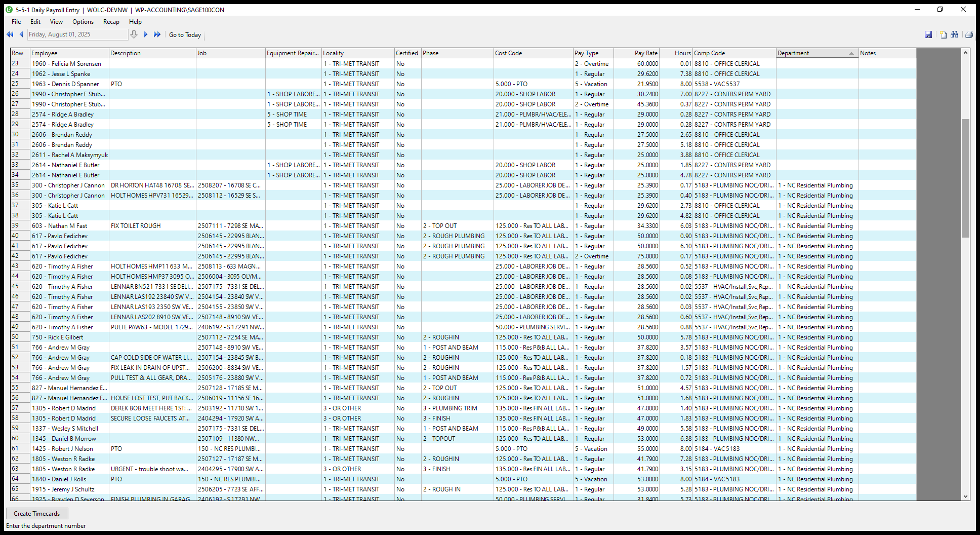Sort grid by Employee column header
The height and width of the screenshot is (535, 980).
point(69,53)
